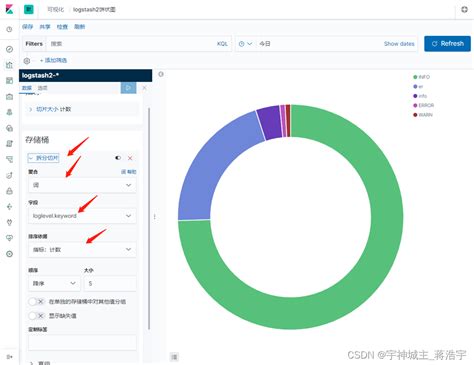The image size is (474, 365).
Task: Open Dashboard icon in side nav
Action: coord(9,80)
